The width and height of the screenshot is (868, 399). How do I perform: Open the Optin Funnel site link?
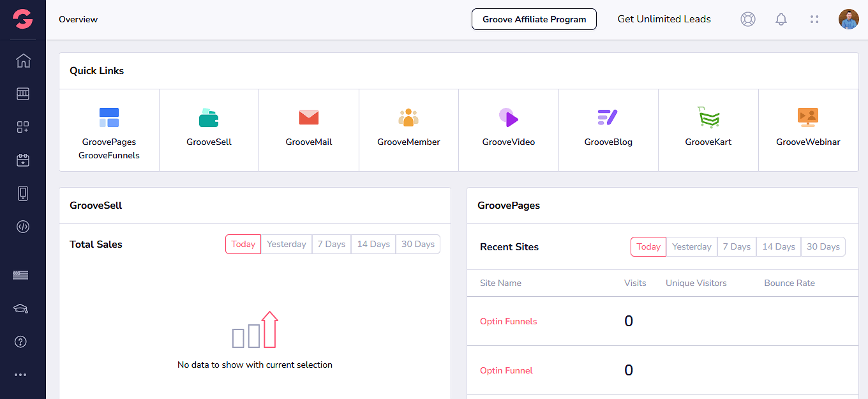point(506,370)
